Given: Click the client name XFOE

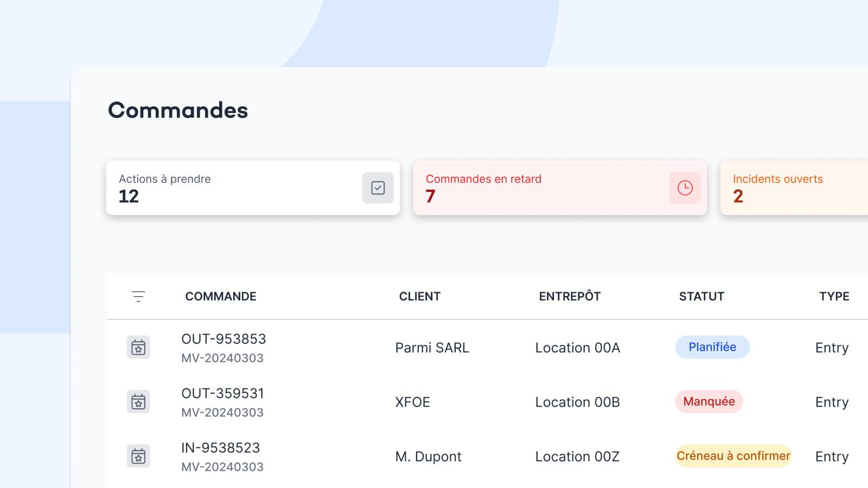Looking at the screenshot, I should tap(412, 402).
